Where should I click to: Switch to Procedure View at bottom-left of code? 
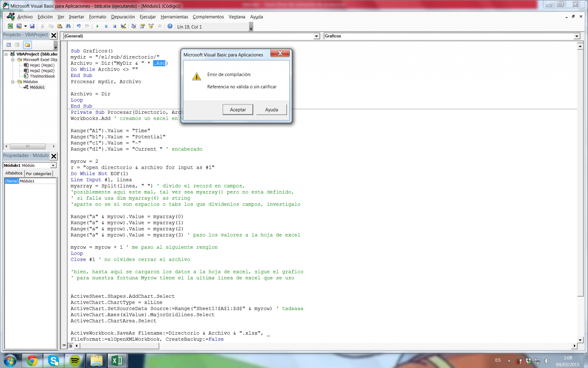pos(64,346)
